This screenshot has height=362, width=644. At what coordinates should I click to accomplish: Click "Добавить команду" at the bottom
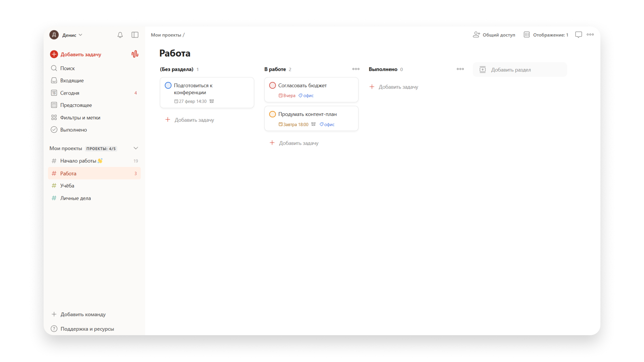83,314
